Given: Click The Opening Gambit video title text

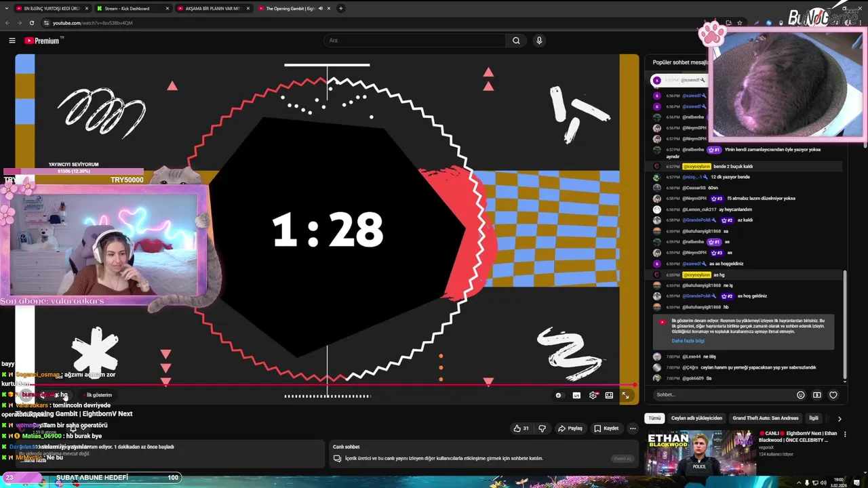Looking at the screenshot, I should click(x=74, y=413).
